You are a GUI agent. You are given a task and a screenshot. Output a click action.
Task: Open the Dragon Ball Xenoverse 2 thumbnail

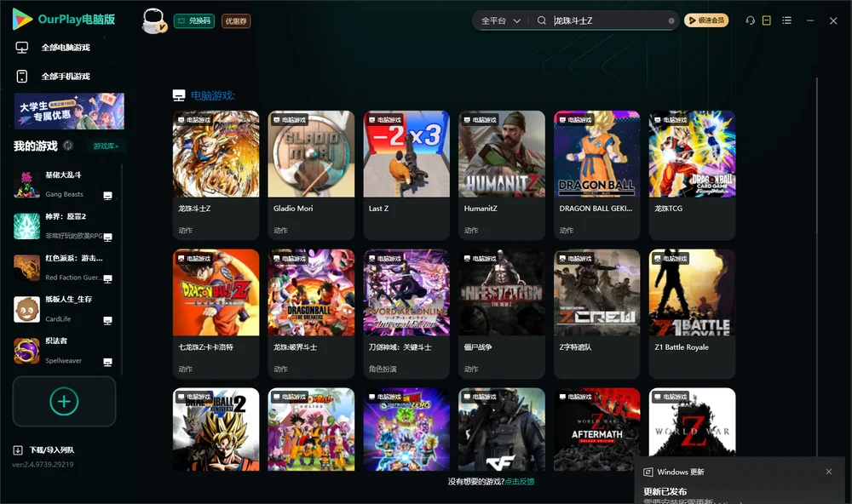[x=216, y=429]
